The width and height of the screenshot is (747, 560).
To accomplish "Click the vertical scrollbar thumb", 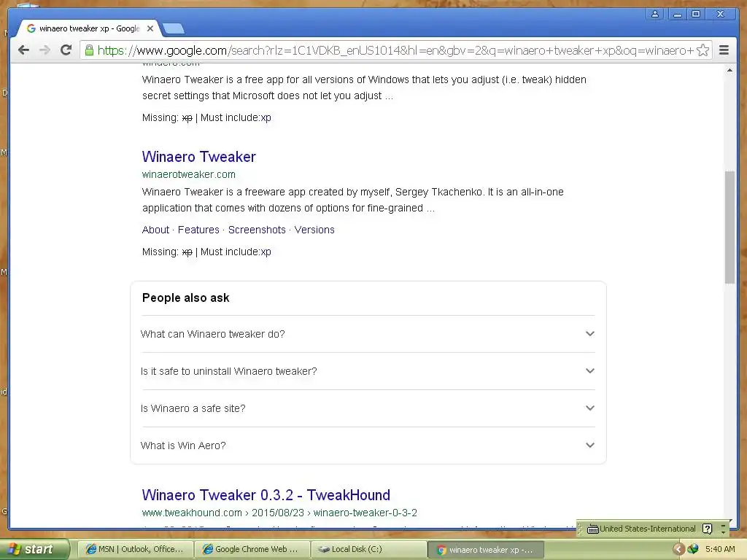I will tap(729, 227).
